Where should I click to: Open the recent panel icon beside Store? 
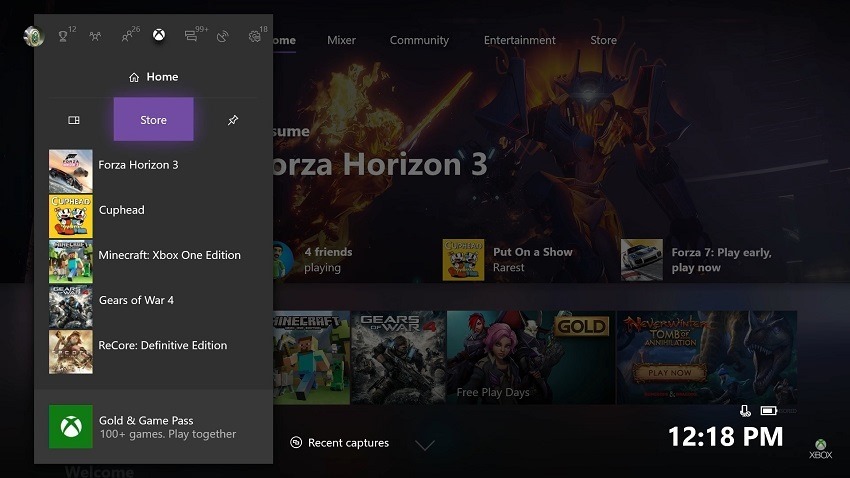74,120
